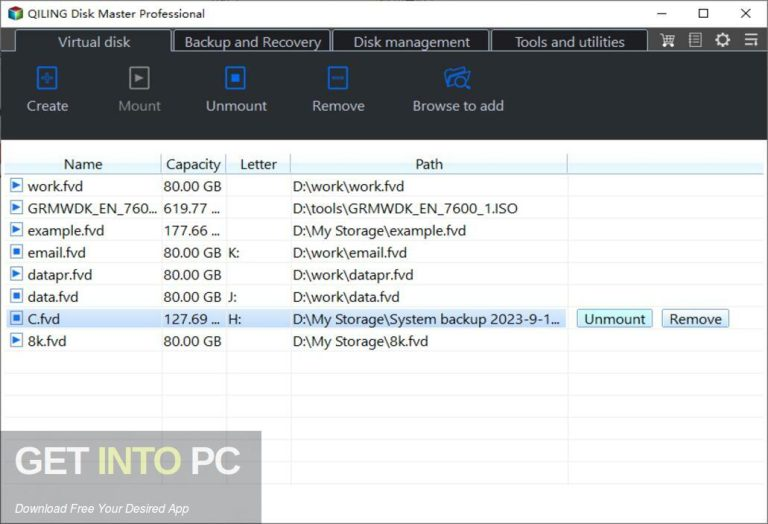The width and height of the screenshot is (768, 524).
Task: Switch to the Virtual disk tab
Action: pos(94,42)
